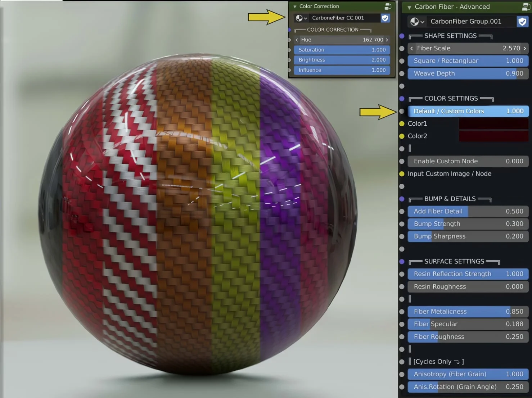Click the yellow Color2 input socket
The width and height of the screenshot is (532, 398).
[x=402, y=136]
